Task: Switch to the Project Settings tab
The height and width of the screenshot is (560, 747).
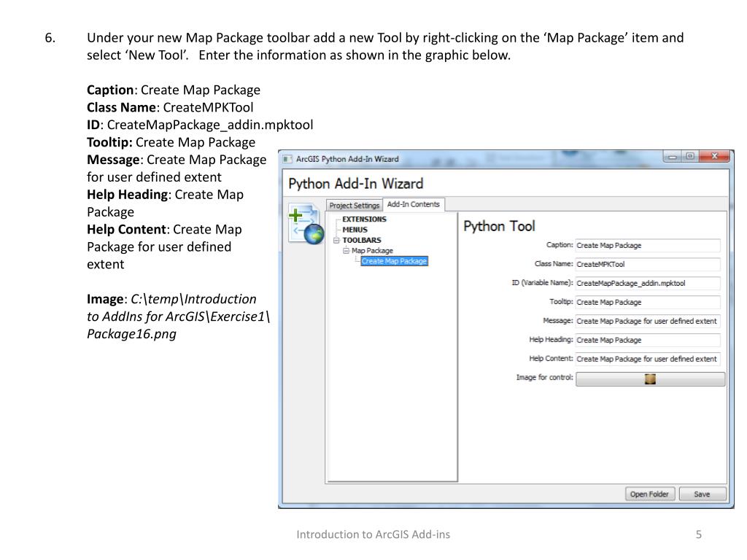Action: (354, 205)
